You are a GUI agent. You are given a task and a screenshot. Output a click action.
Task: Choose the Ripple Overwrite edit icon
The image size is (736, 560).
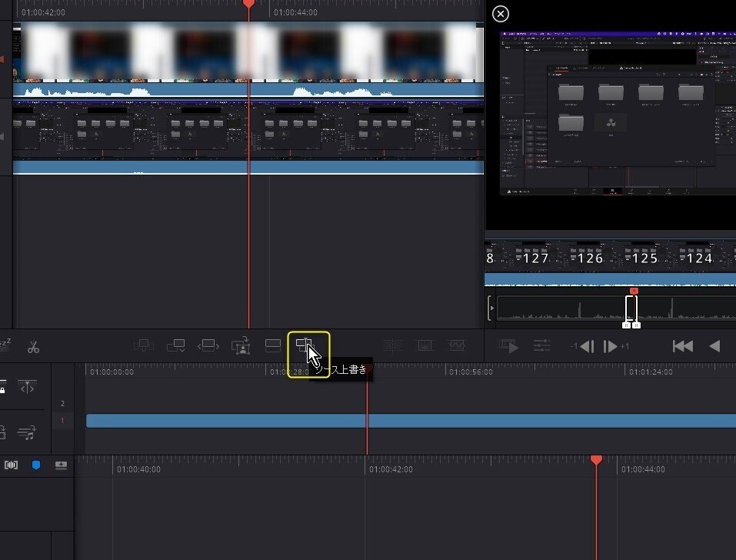pos(208,346)
